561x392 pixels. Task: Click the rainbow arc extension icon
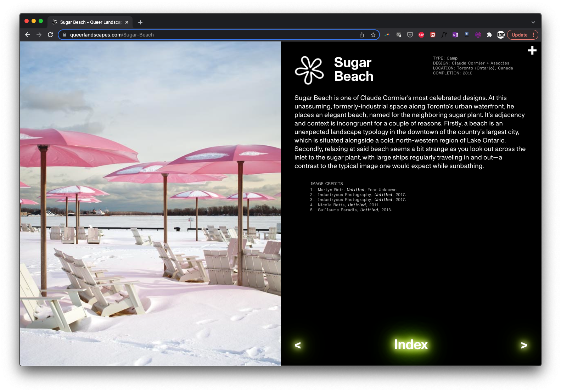pyautogui.click(x=387, y=35)
